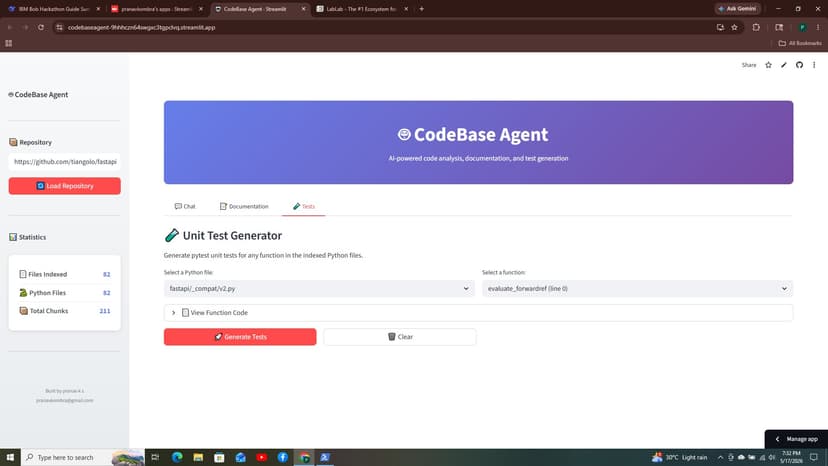828x466 pixels.
Task: Open the Select a function dropdown
Action: [637, 288]
